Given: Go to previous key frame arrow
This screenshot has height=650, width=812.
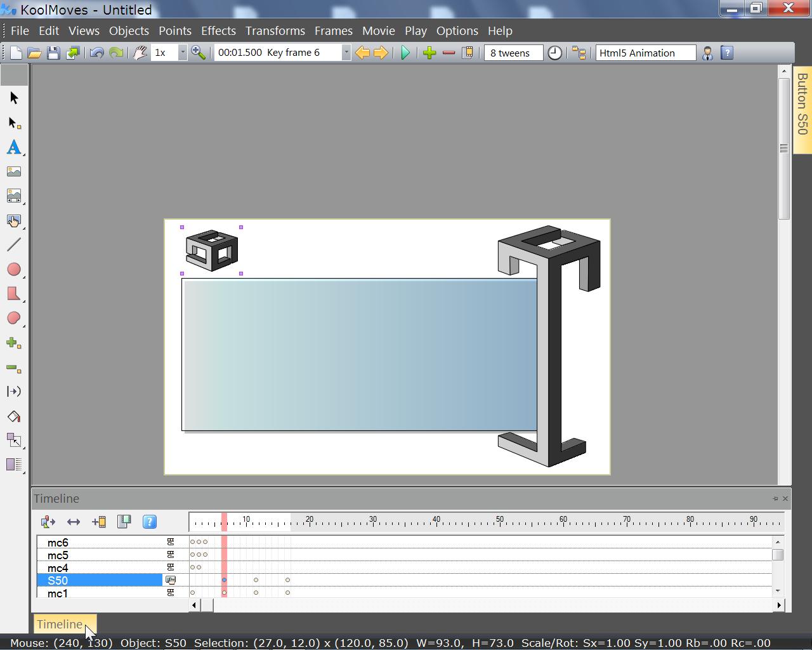Looking at the screenshot, I should click(x=362, y=53).
